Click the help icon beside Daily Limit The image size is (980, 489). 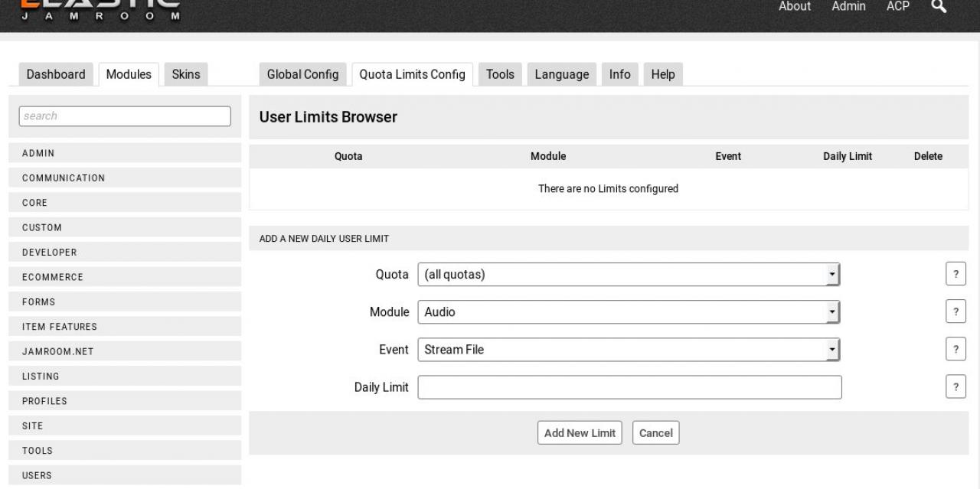point(955,386)
